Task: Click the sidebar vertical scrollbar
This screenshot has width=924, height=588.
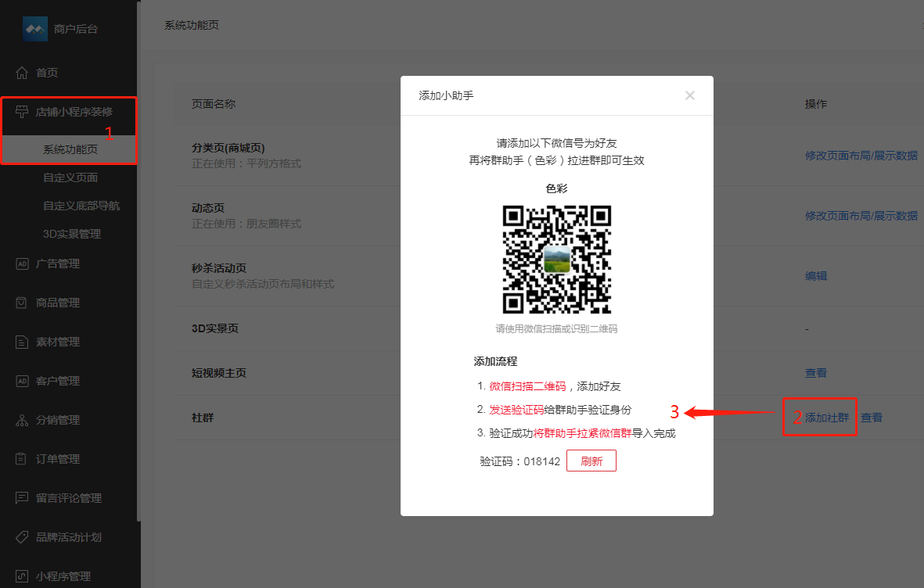Action: [138, 261]
